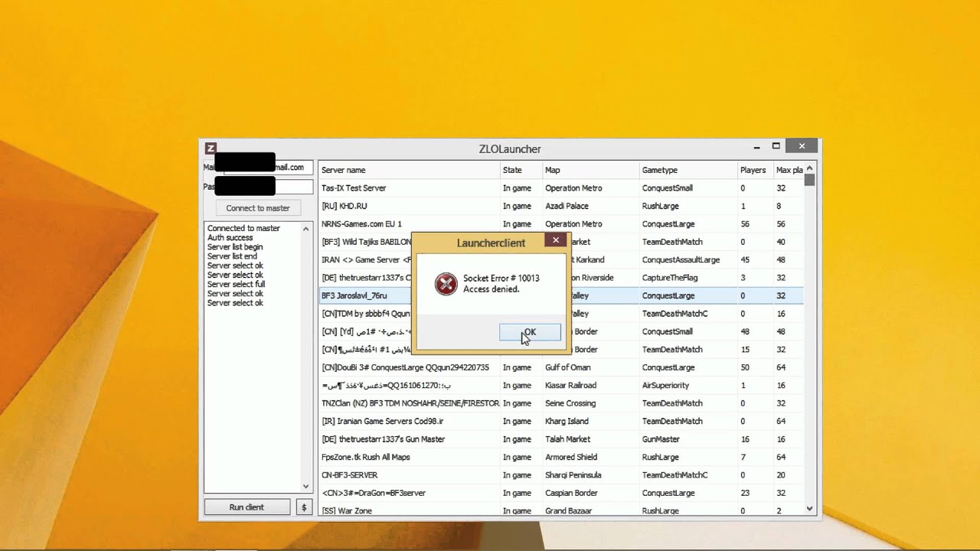The height and width of the screenshot is (551, 980).
Task: Sort by Players column header
Action: (755, 170)
